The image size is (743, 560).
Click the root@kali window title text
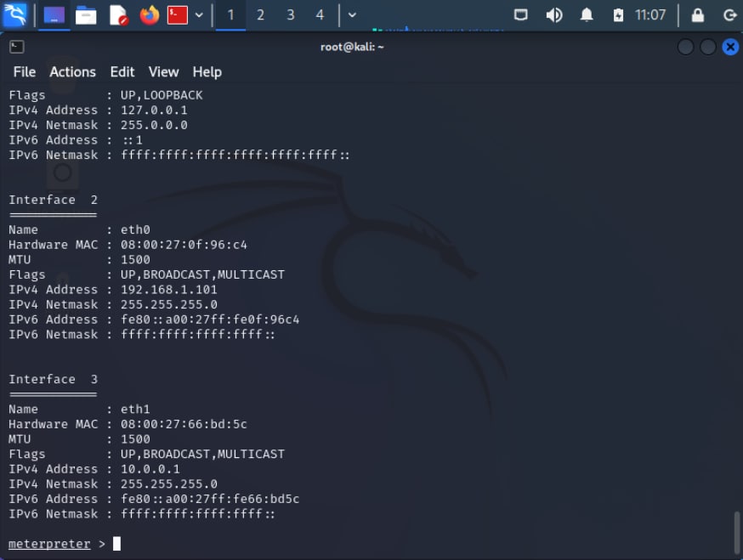352,47
